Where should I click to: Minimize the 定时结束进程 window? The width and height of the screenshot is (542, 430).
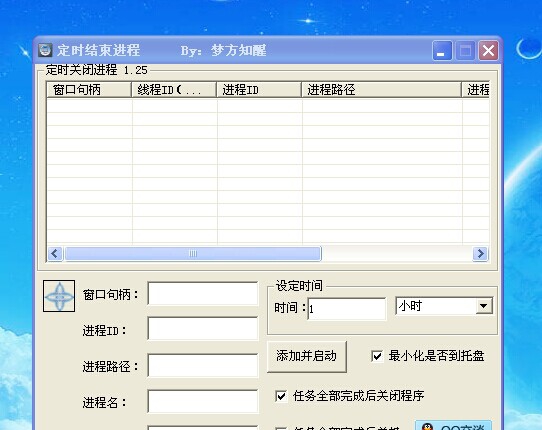pos(442,50)
